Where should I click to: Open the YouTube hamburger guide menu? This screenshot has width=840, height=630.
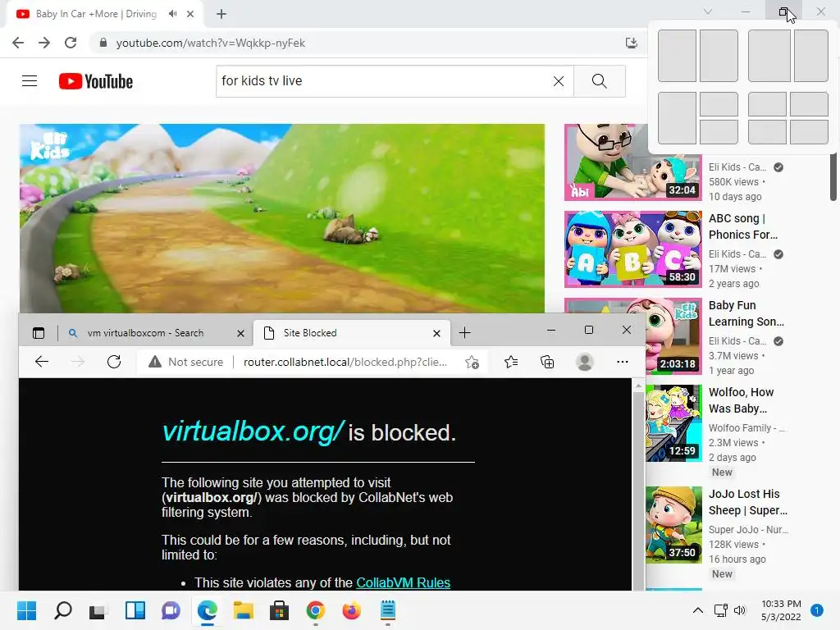click(x=30, y=81)
